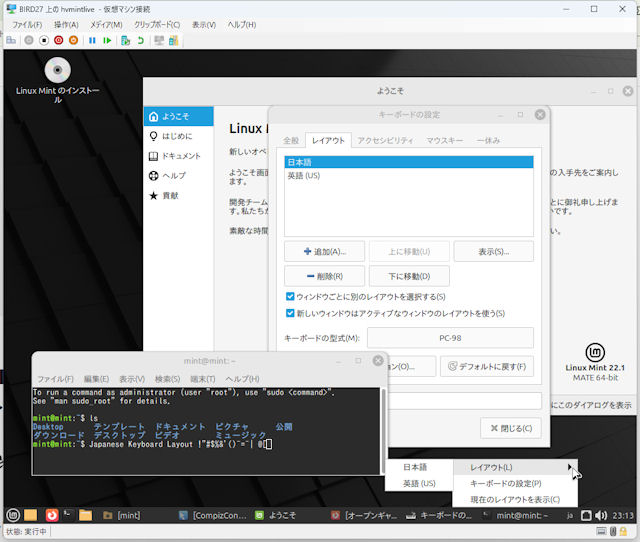Click the Start VM toolbar icon
The height and width of the screenshot is (542, 640).
click(29, 40)
